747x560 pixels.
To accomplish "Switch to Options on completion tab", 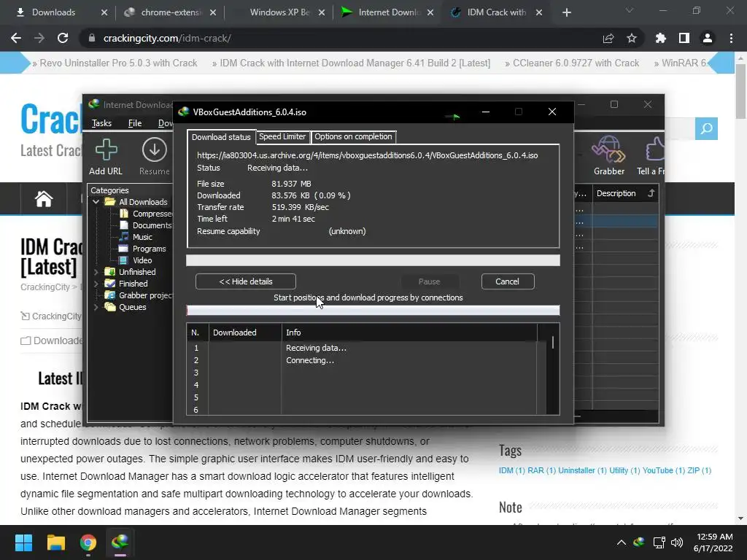I will pos(353,136).
